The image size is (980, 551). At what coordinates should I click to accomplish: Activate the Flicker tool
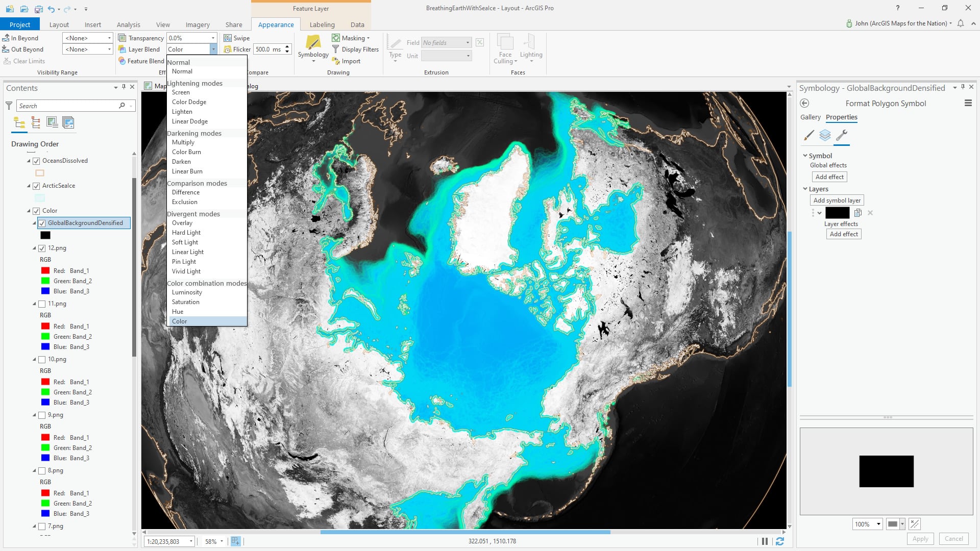pos(237,49)
